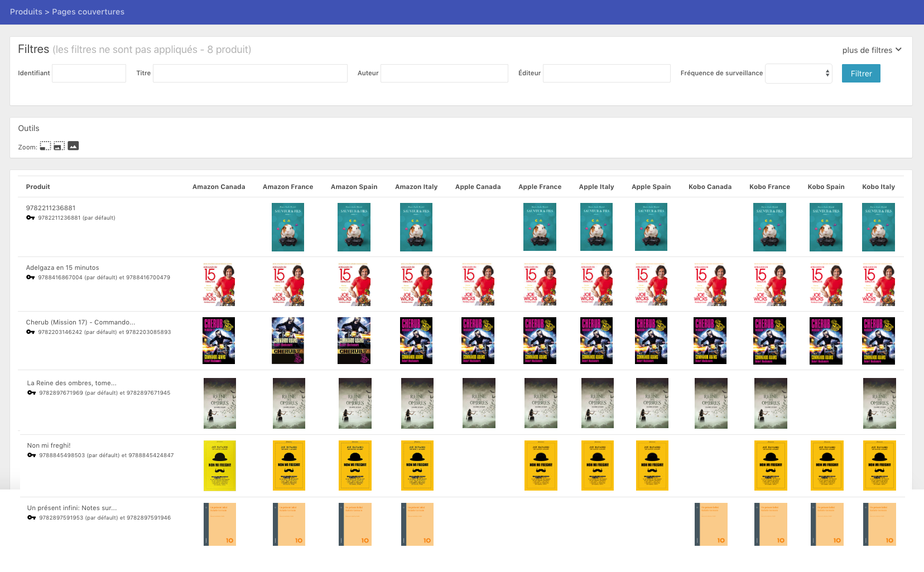Open Reine des ombres cover under Kobo Italy
This screenshot has width=924, height=572.
[x=879, y=404]
